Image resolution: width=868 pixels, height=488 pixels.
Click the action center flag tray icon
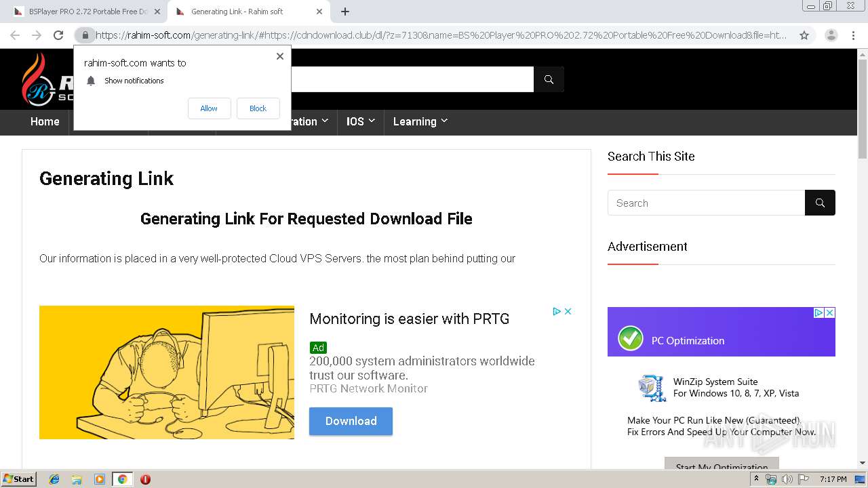pyautogui.click(x=803, y=479)
